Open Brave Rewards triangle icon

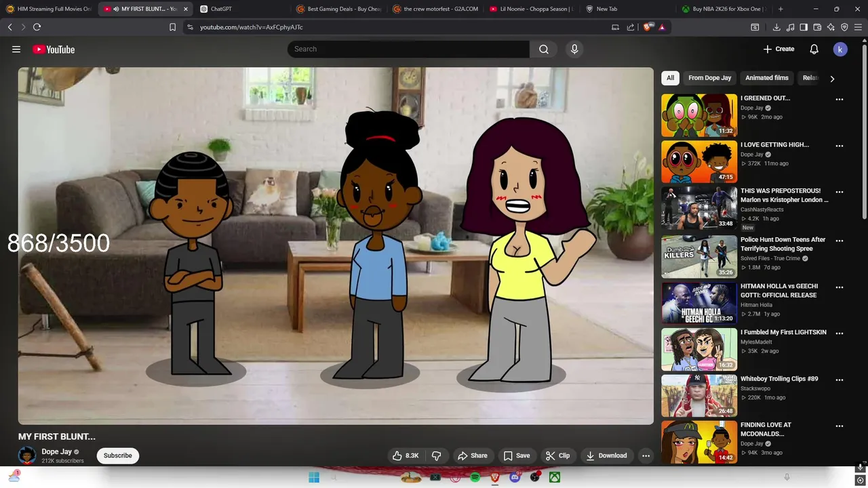click(x=662, y=27)
